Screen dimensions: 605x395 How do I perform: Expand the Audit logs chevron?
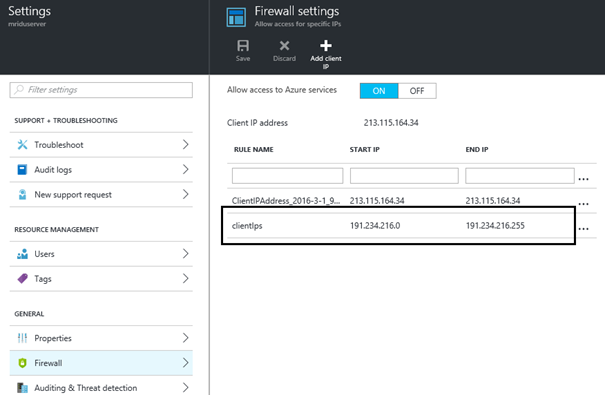(x=186, y=169)
